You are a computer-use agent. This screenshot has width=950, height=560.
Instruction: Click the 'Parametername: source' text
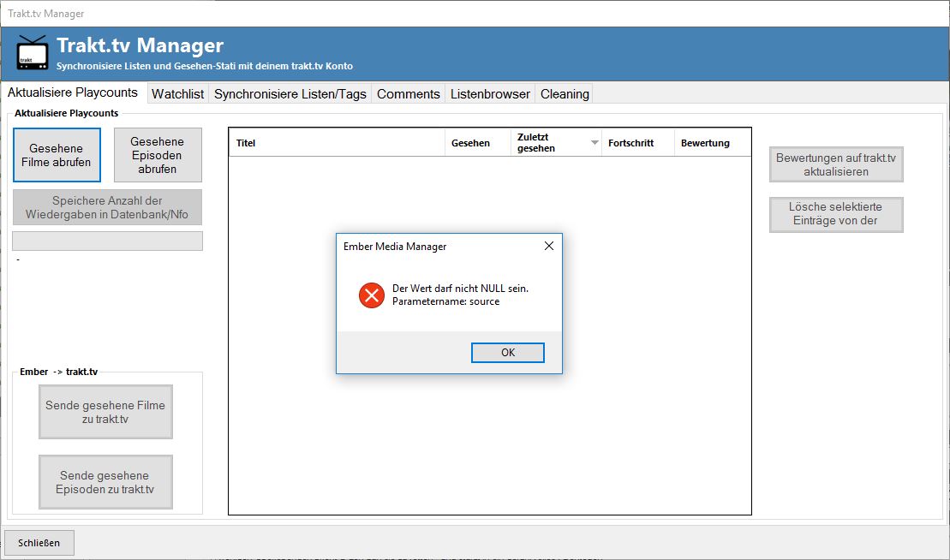446,301
